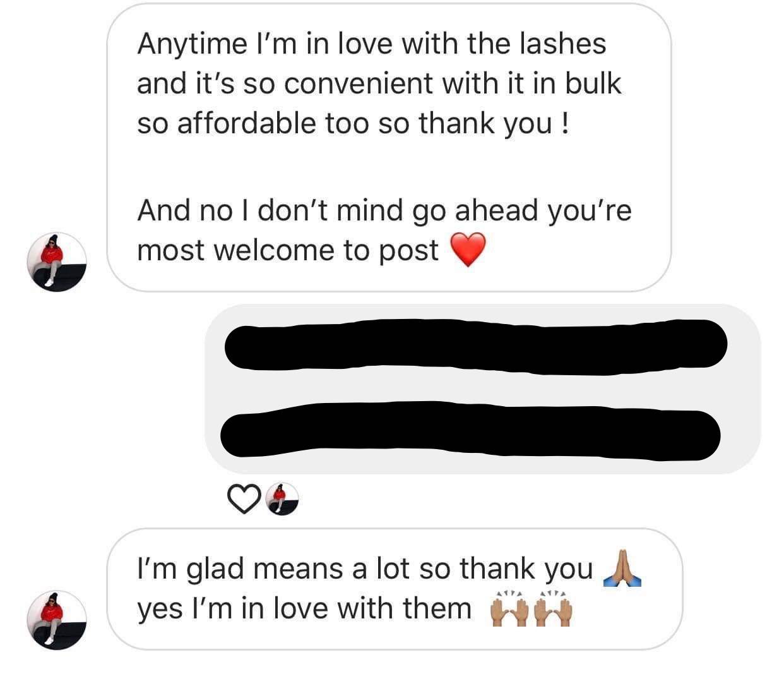784x686 pixels.
Task: Select the redacted gray outgoing message bubble
Action: (x=484, y=389)
